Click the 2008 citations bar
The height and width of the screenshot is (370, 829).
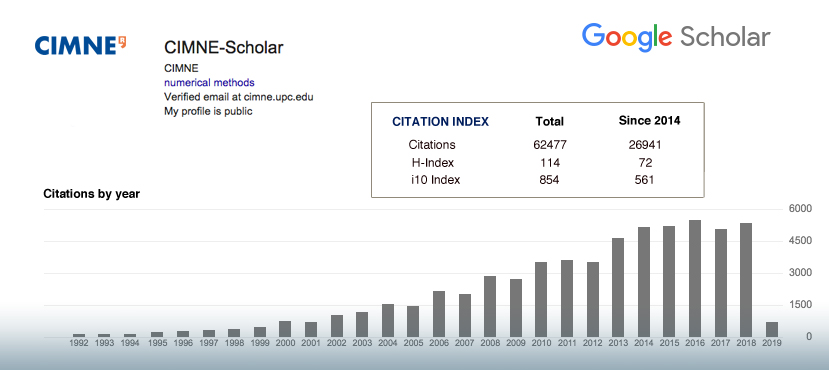(490, 307)
